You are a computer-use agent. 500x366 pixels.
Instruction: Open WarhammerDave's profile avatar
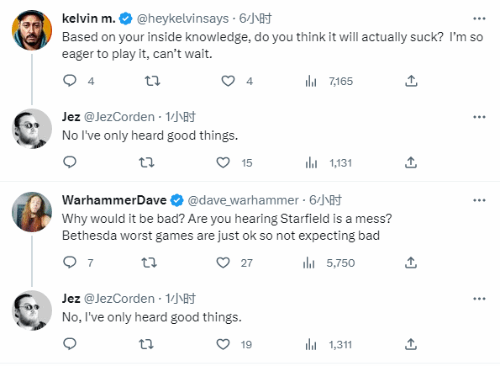[x=32, y=212]
